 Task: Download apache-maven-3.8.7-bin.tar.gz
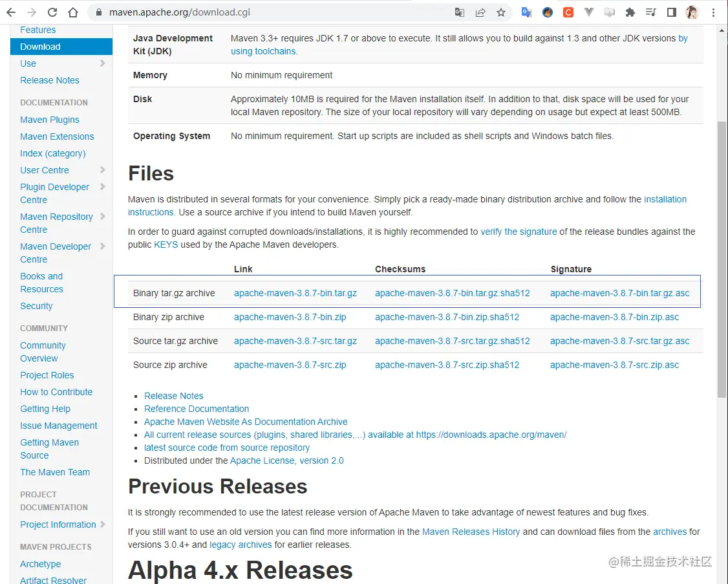(295, 293)
